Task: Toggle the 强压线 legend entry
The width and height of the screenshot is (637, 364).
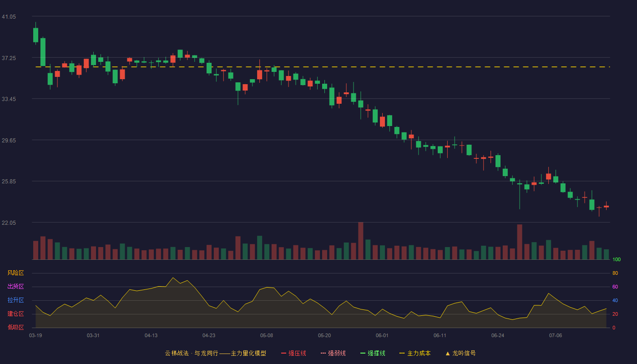Action: pos(293,353)
